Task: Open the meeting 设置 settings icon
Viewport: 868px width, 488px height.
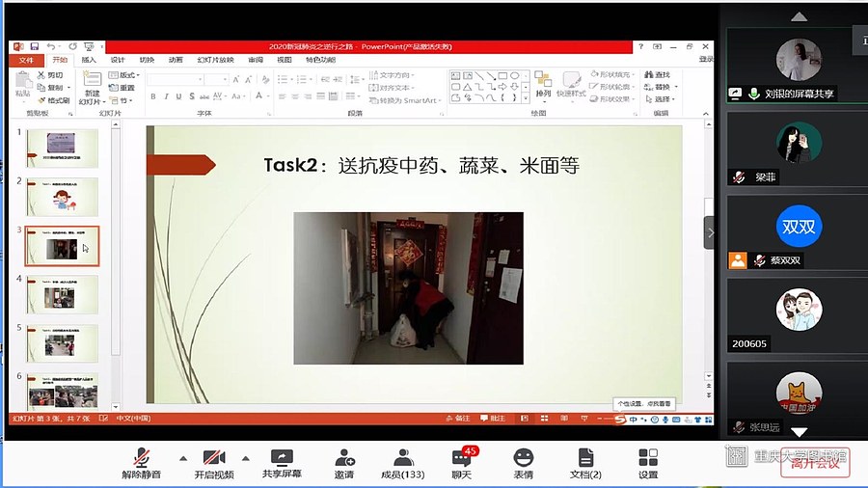Action: click(x=648, y=457)
